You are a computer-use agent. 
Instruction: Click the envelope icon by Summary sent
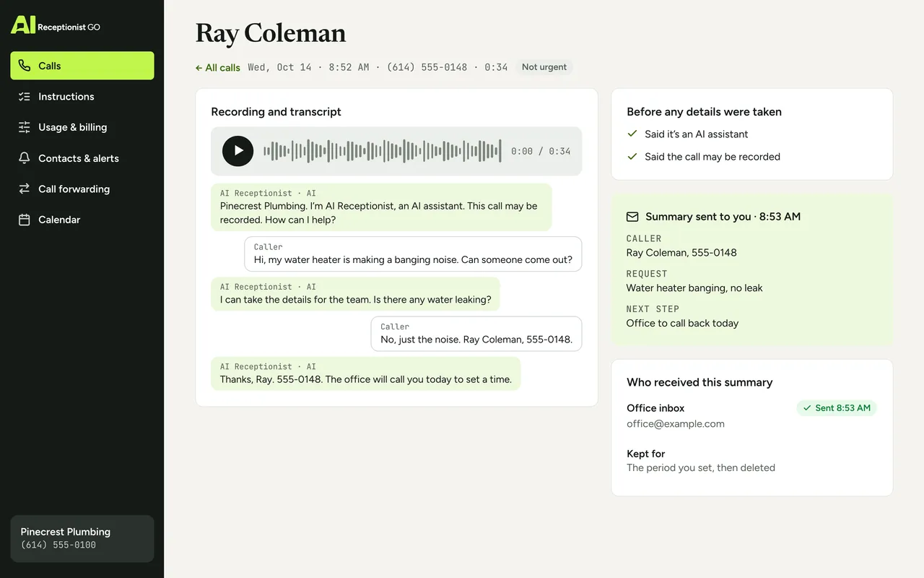tap(632, 217)
